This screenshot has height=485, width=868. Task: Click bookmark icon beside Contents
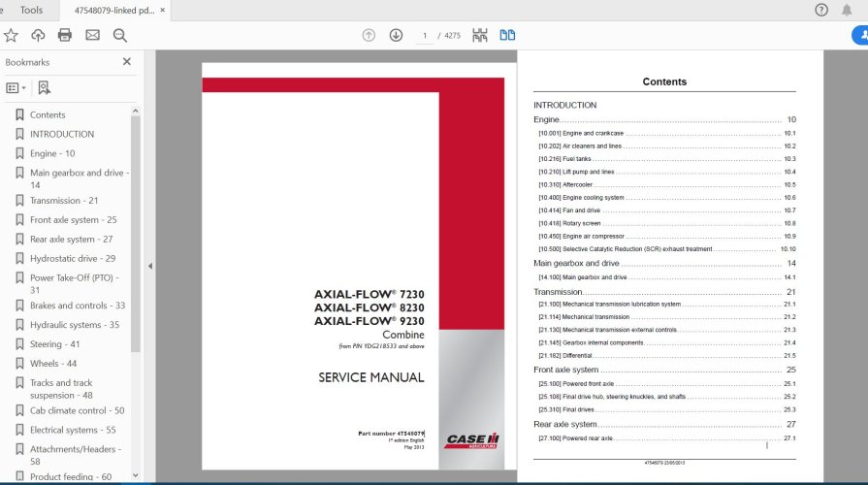(x=19, y=114)
